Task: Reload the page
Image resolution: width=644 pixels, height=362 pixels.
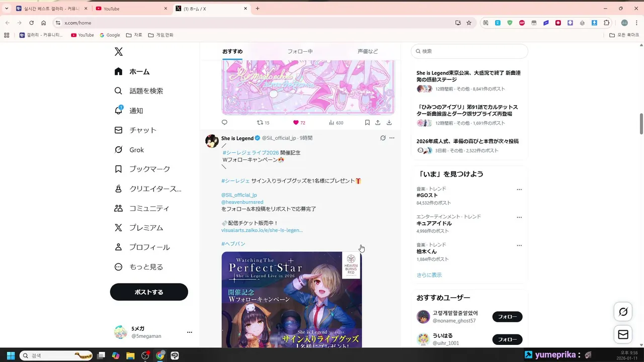Action: (x=31, y=23)
